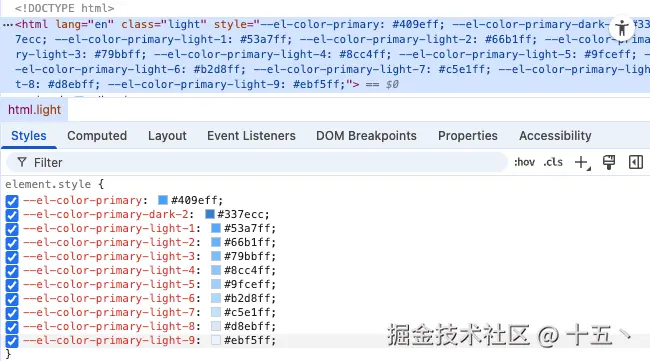Viewport: 650px width, 361px height.
Task: Click the #409eff value text
Action: coord(194,200)
